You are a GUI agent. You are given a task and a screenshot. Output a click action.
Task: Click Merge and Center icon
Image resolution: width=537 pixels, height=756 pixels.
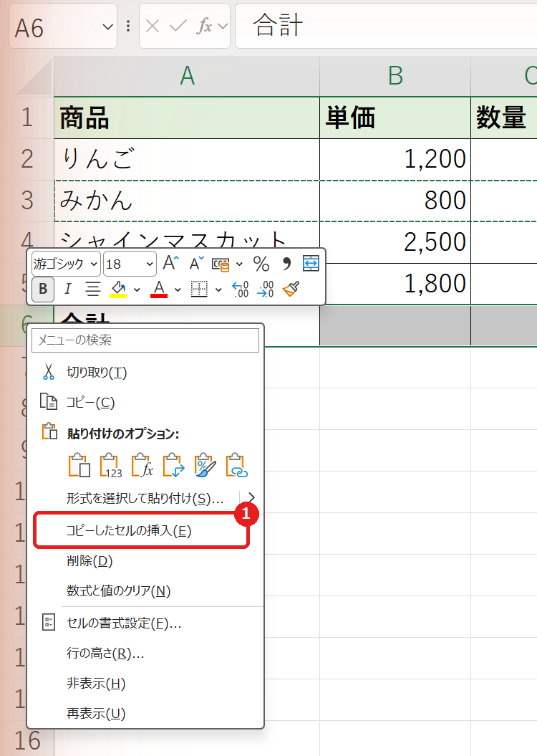pos(311,263)
